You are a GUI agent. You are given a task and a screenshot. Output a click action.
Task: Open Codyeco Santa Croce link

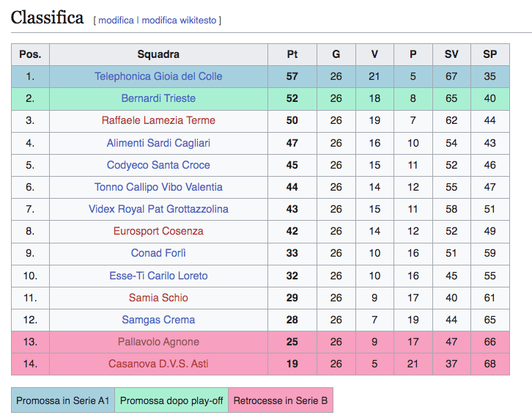tap(158, 165)
